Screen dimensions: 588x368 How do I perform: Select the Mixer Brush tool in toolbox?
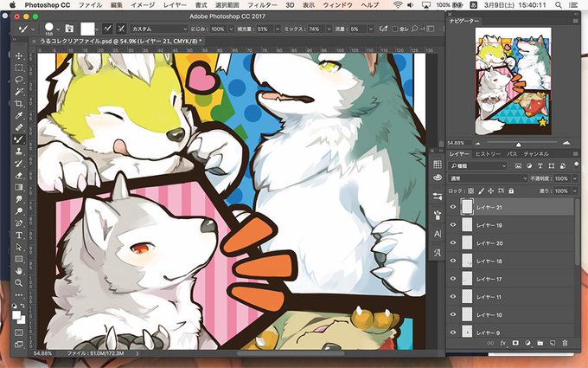(19, 139)
